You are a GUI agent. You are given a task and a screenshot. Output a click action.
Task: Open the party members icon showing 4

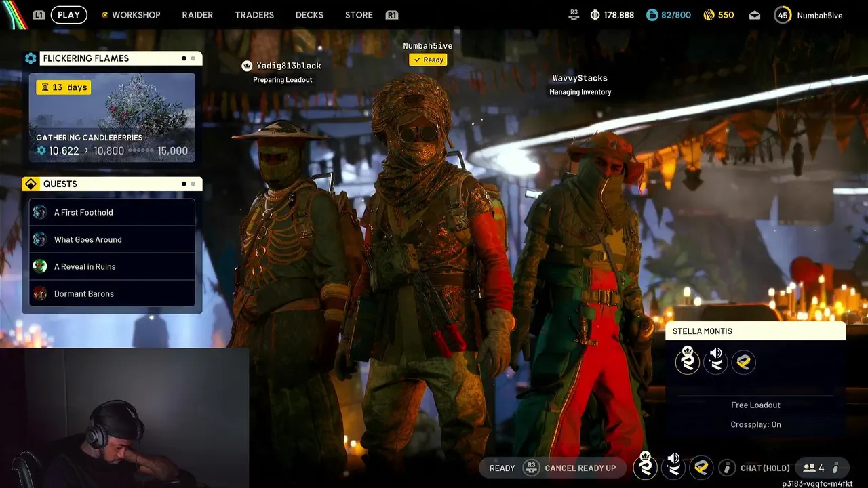[x=813, y=468]
